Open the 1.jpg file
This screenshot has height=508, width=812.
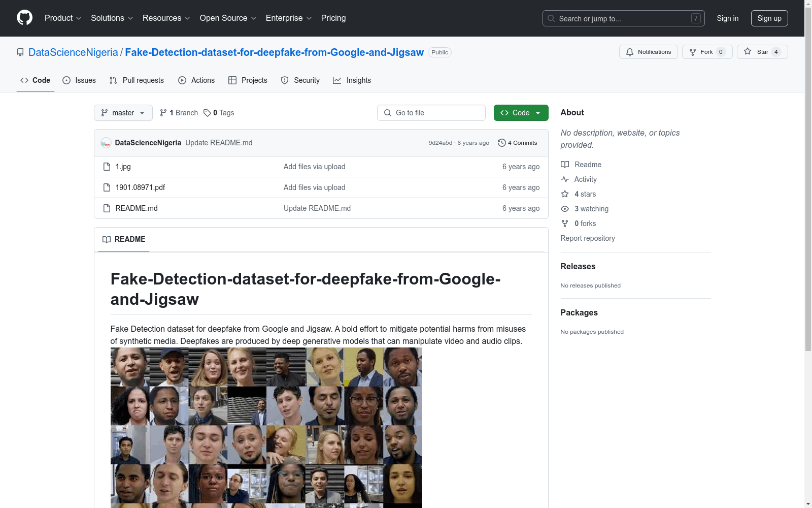tap(123, 167)
